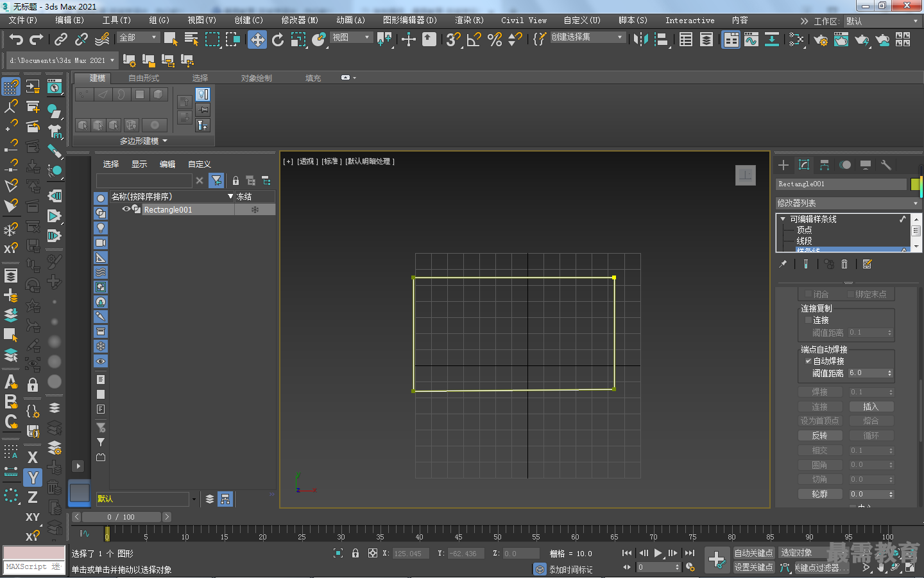Open the 修改器(M) menu
The image size is (924, 578).
pos(300,21)
